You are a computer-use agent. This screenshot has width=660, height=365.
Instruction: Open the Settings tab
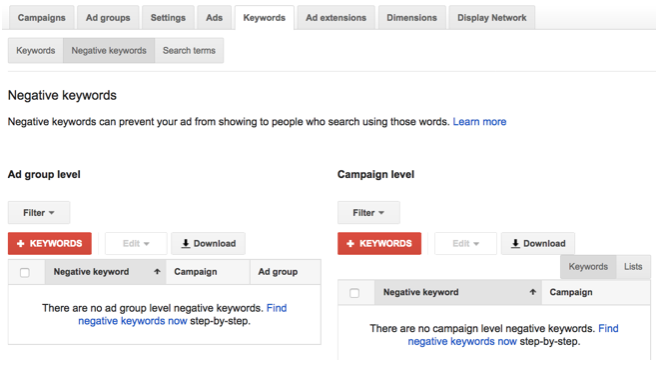(168, 18)
